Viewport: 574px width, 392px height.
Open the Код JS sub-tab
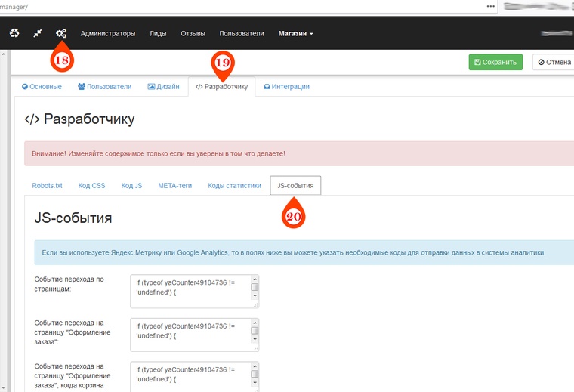pyautogui.click(x=132, y=185)
